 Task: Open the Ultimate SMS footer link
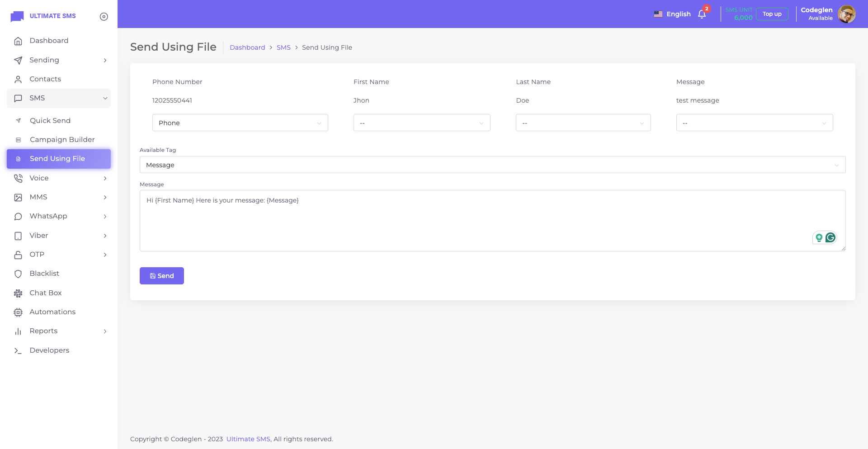tap(248, 439)
